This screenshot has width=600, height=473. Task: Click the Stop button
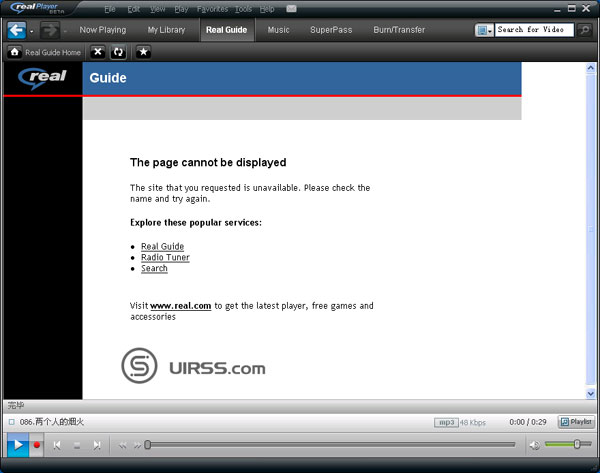point(77,445)
